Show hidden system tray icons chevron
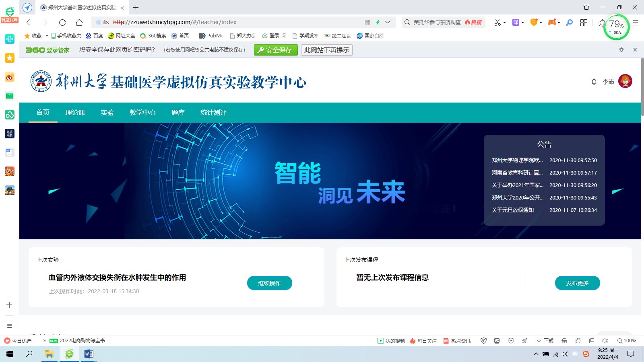This screenshot has width=644, height=362. tap(536, 354)
